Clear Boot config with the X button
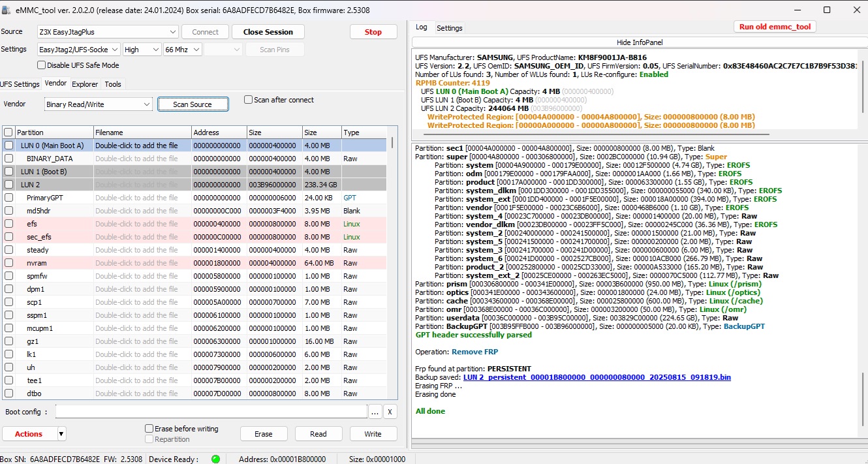 pyautogui.click(x=390, y=412)
